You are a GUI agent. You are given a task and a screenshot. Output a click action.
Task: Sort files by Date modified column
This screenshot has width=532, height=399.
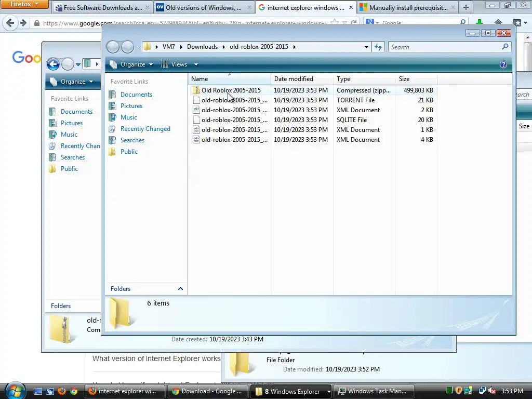(302, 79)
